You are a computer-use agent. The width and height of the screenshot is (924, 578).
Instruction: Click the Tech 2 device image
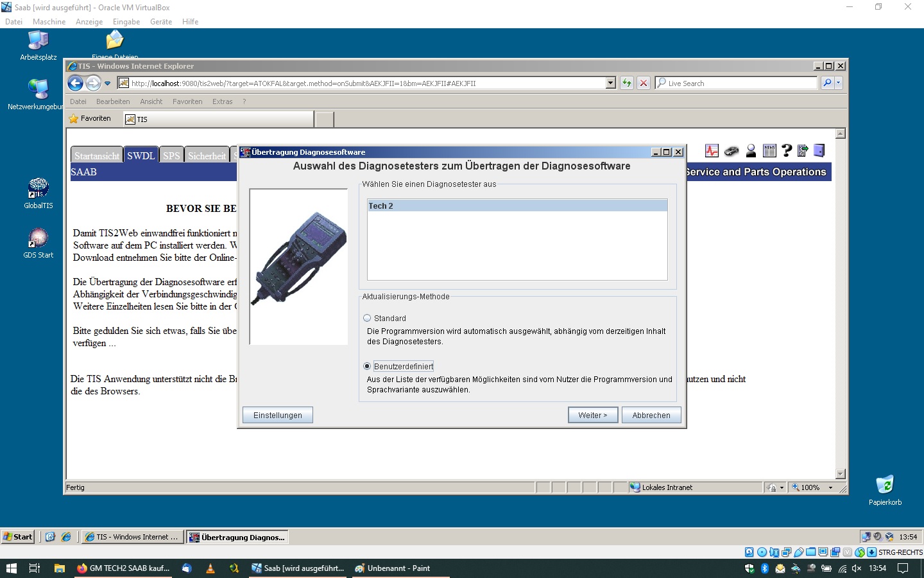(299, 266)
